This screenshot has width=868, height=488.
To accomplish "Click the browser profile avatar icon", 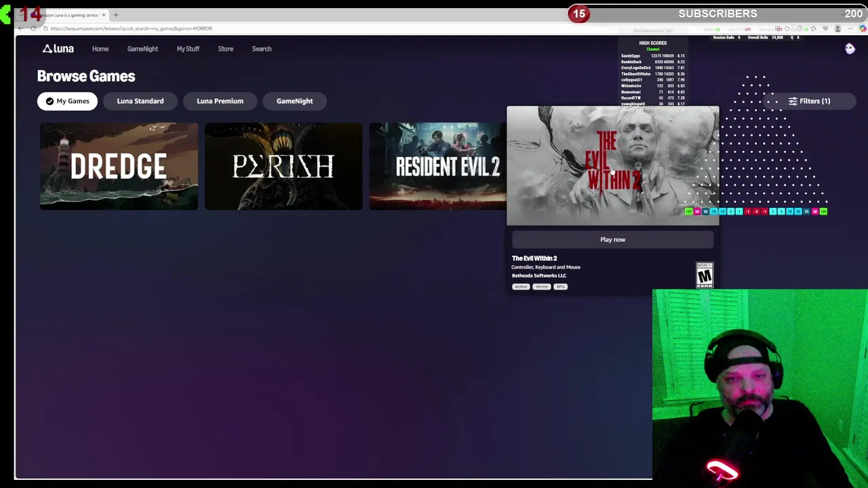I will (837, 28).
